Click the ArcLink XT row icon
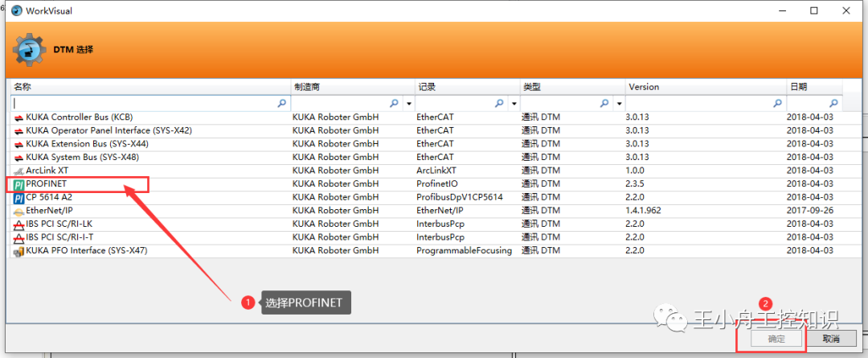Viewport: 868px width, 358px height. click(18, 171)
